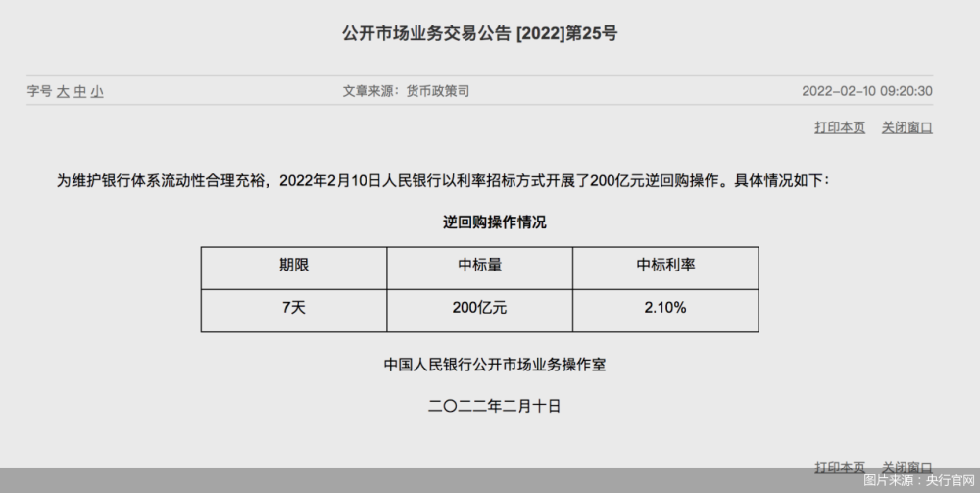Image resolution: width=980 pixels, height=493 pixels.
Task: Click the 字号 font size label
Action: pos(39,92)
